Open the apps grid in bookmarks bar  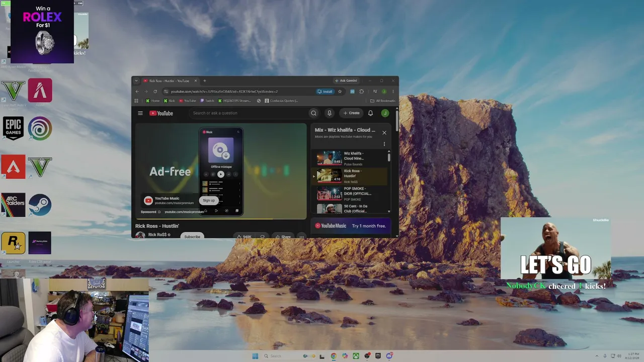click(x=136, y=101)
